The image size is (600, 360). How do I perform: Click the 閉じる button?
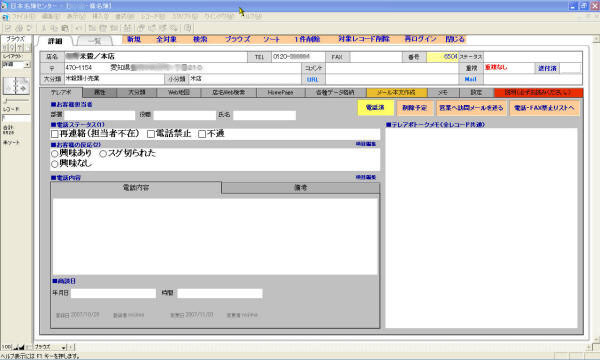tap(455, 39)
